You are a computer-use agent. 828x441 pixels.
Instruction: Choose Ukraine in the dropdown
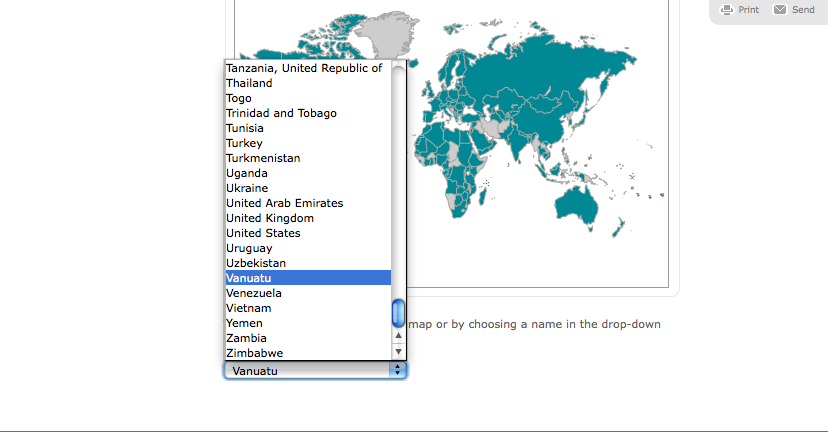click(x=308, y=188)
